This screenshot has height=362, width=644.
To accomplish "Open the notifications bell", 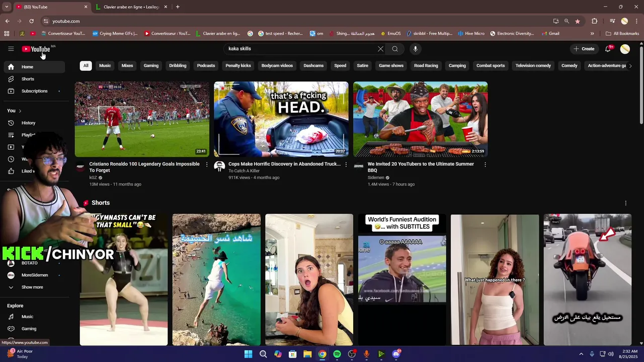I will (x=608, y=49).
